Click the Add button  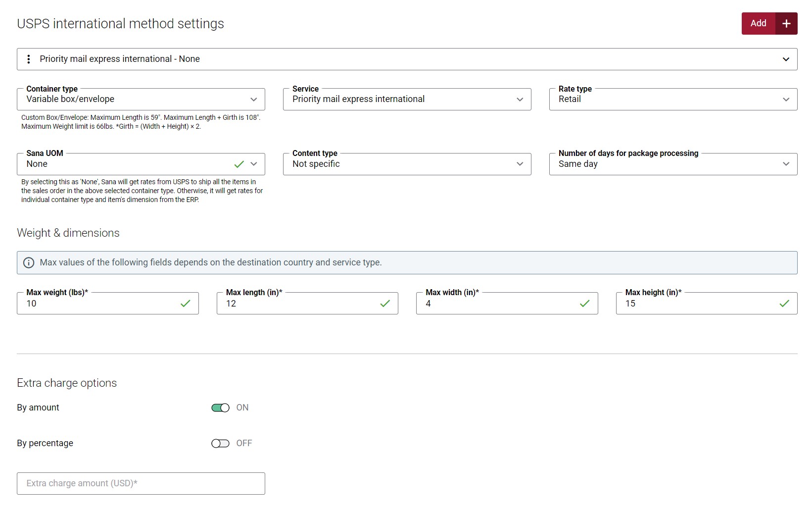click(758, 23)
